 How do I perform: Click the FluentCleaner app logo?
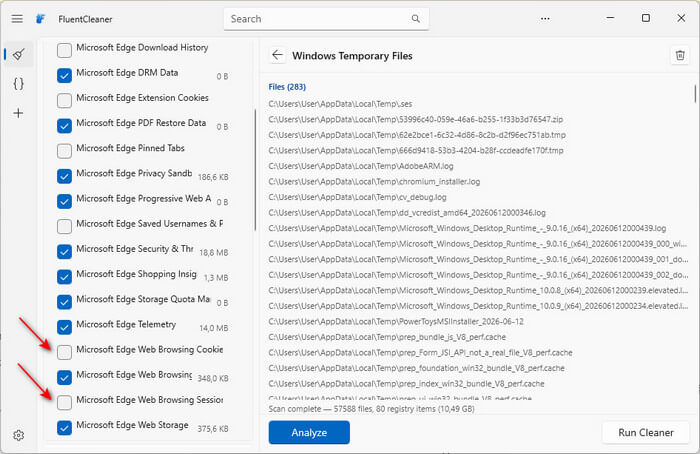pyautogui.click(x=41, y=19)
